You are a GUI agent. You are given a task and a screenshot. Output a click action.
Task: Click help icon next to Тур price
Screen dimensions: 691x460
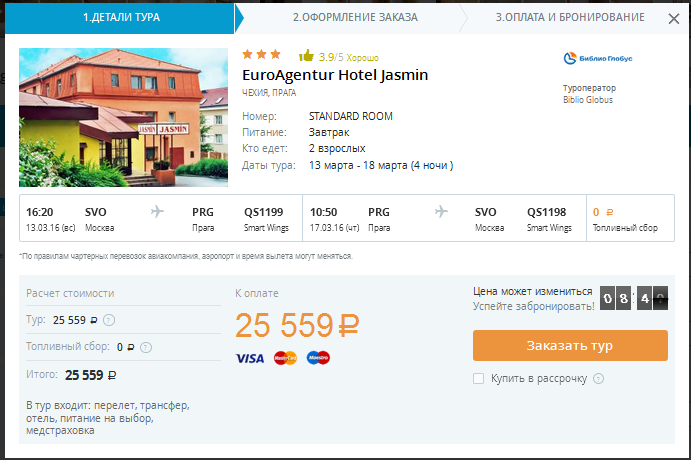(x=109, y=320)
